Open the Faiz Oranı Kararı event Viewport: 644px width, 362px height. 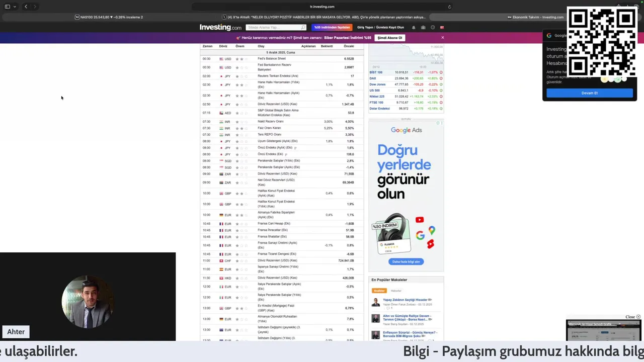point(269,128)
